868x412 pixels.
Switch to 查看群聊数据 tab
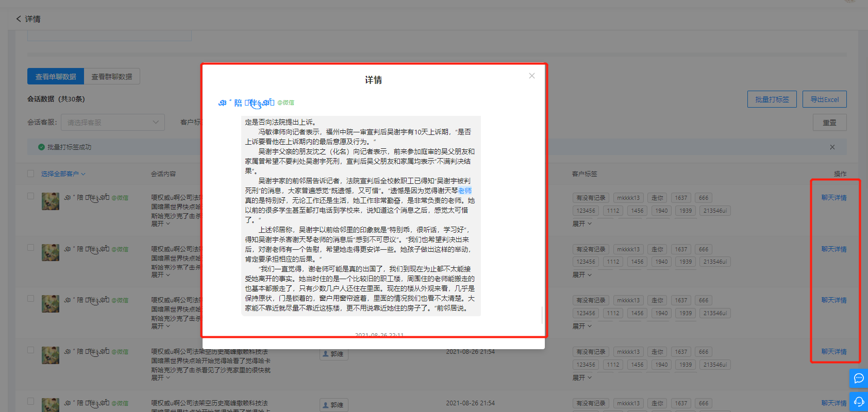112,77
